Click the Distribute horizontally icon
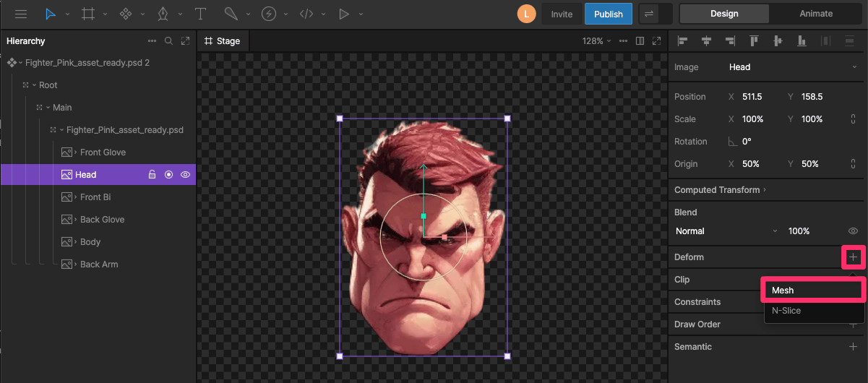The width and height of the screenshot is (868, 383). tap(825, 41)
